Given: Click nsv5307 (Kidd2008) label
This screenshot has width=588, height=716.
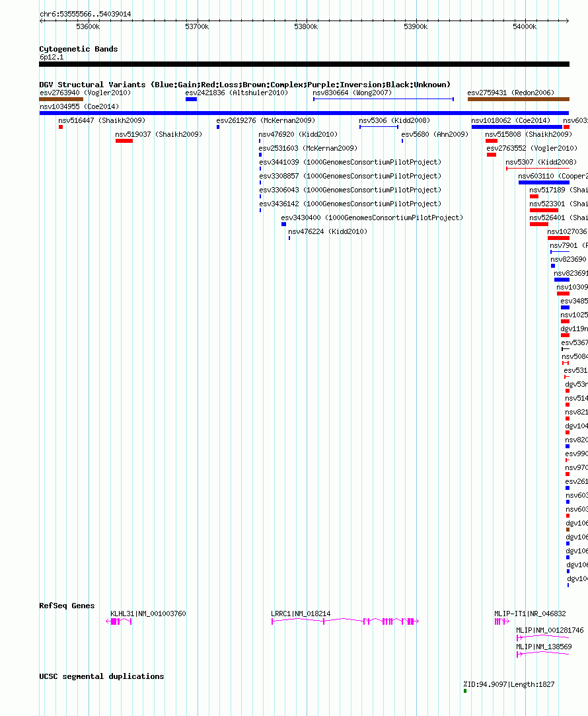Looking at the screenshot, I should tap(541, 162).
